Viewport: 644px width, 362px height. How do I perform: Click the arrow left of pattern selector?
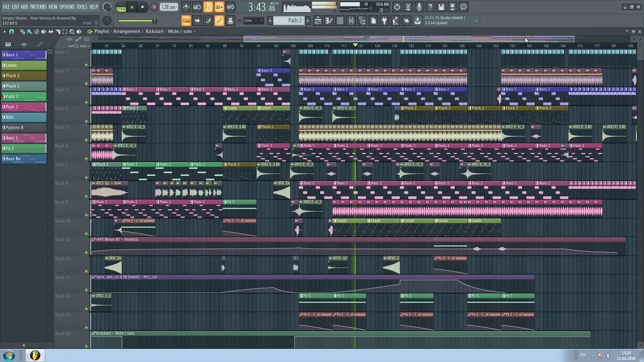pyautogui.click(x=270, y=21)
